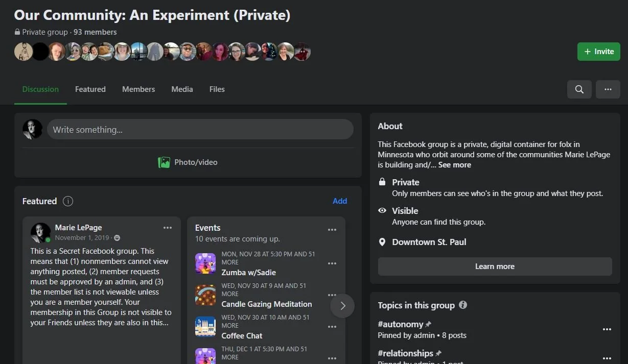Open group options three-dot menu beside search
Viewport: 628px width, 364px height.
pyautogui.click(x=608, y=89)
